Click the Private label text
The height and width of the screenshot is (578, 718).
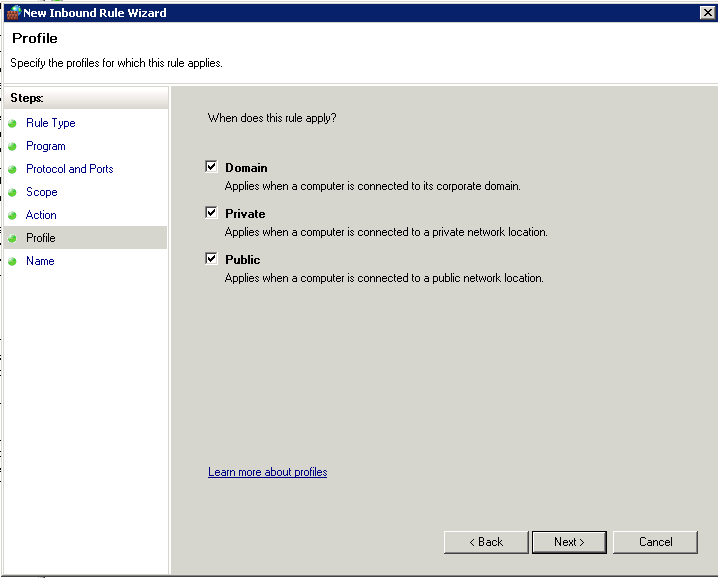(245, 214)
